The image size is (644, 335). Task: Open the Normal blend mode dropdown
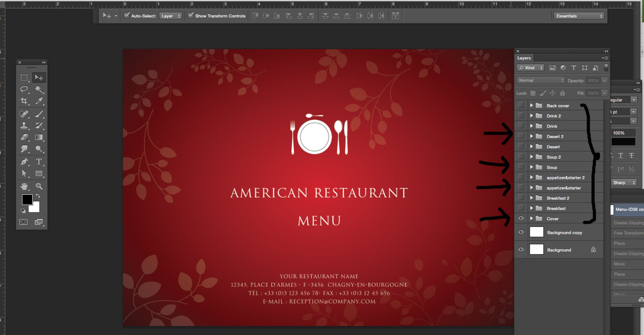point(541,80)
